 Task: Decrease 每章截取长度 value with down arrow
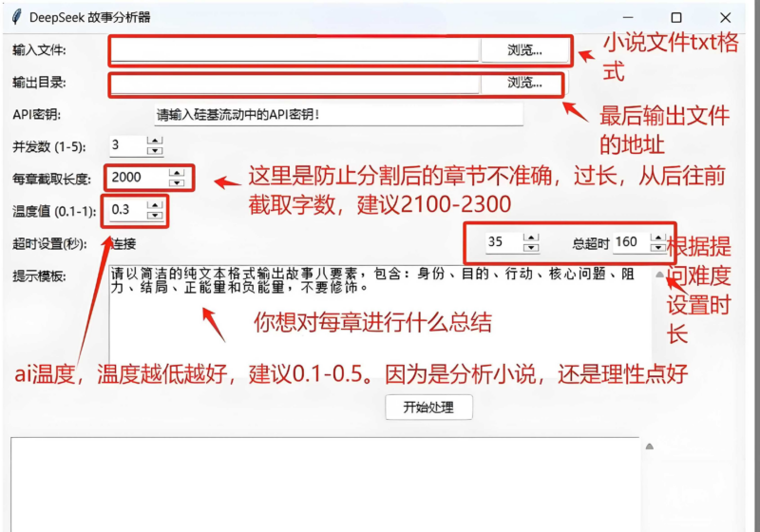click(177, 182)
